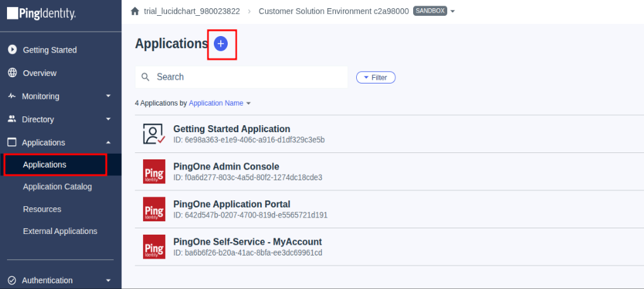Click the Getting Started play icon

[x=12, y=50]
